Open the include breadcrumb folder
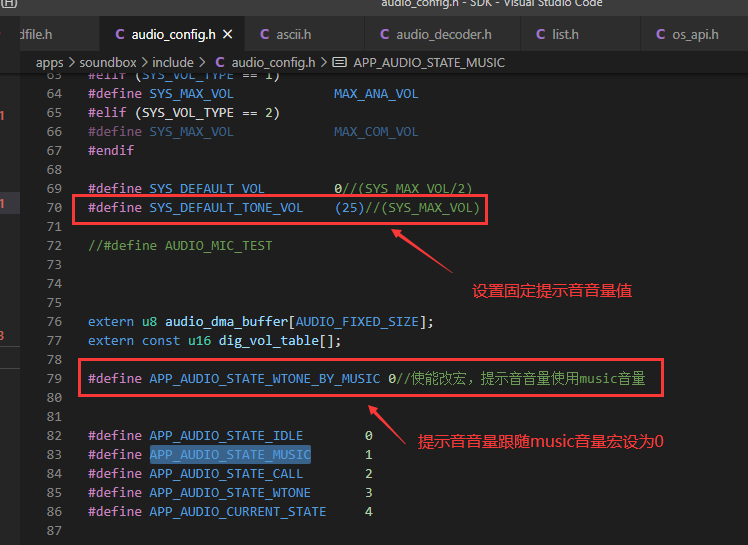This screenshot has width=748, height=545. coord(173,63)
